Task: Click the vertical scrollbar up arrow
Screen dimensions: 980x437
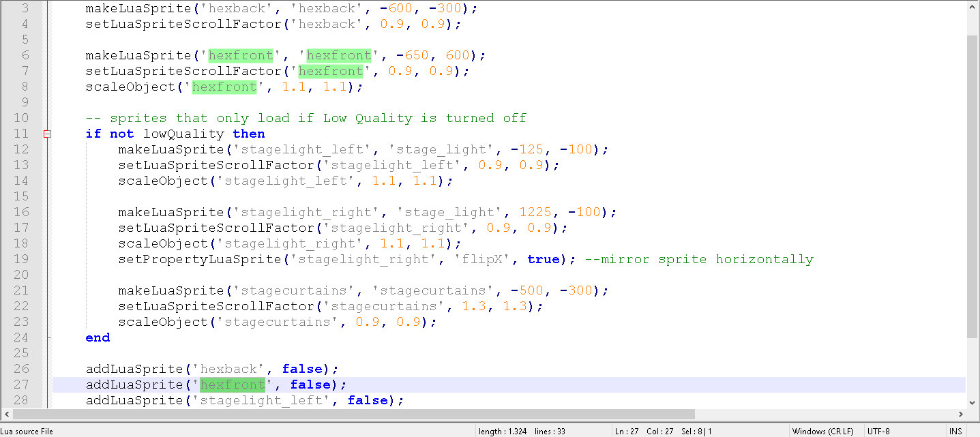Action: point(972,6)
